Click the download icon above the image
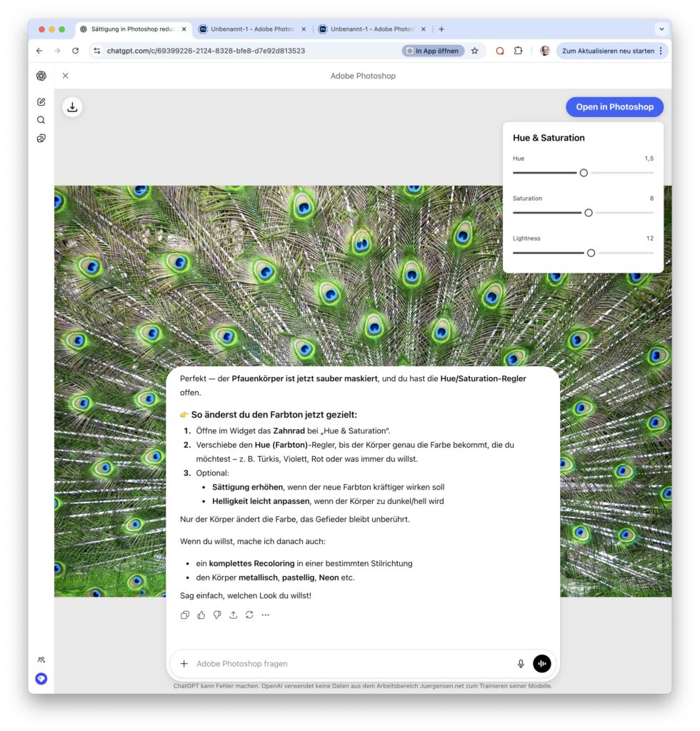Viewport: 700px width, 731px height. click(x=72, y=107)
